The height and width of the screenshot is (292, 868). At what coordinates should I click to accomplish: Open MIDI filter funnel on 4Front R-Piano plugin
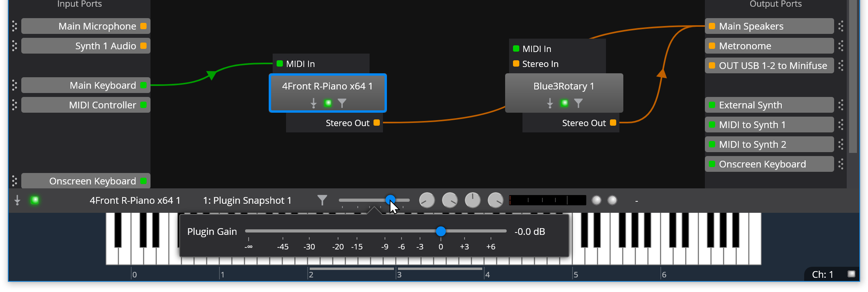(342, 103)
